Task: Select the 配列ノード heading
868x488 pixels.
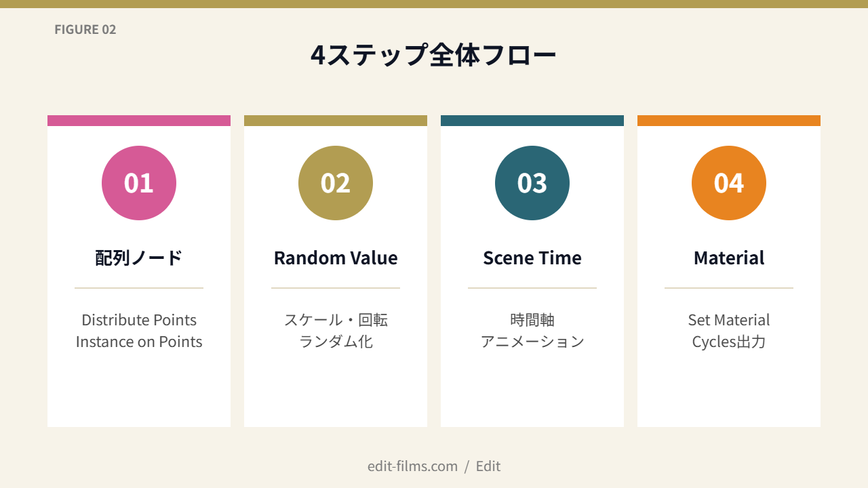Action: (139, 258)
